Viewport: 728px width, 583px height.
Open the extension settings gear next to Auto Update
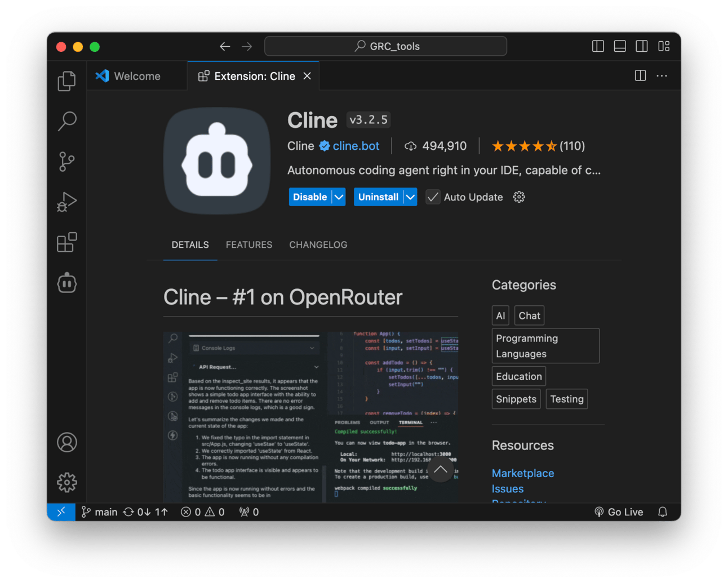pyautogui.click(x=519, y=197)
